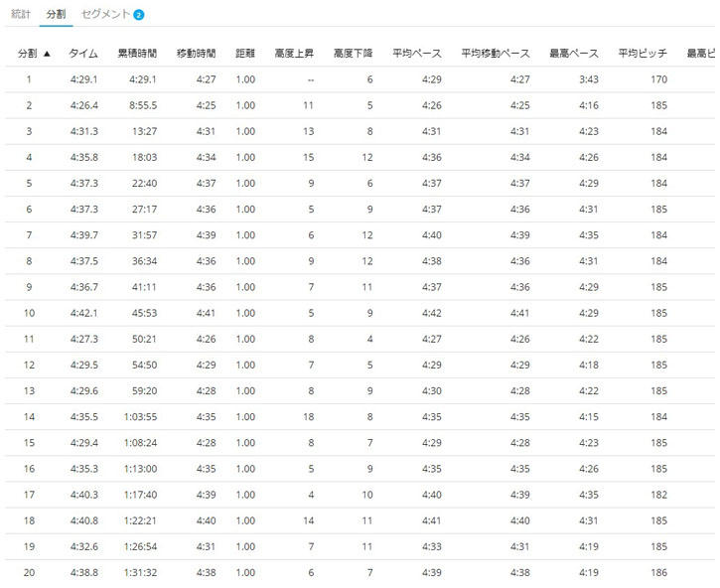Sort laps by 高度上昇 header

pos(294,54)
